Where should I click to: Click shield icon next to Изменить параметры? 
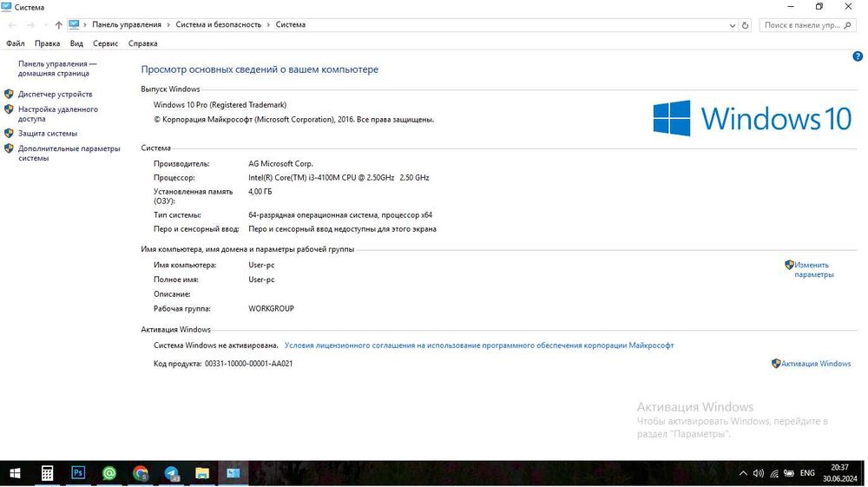[789, 265]
